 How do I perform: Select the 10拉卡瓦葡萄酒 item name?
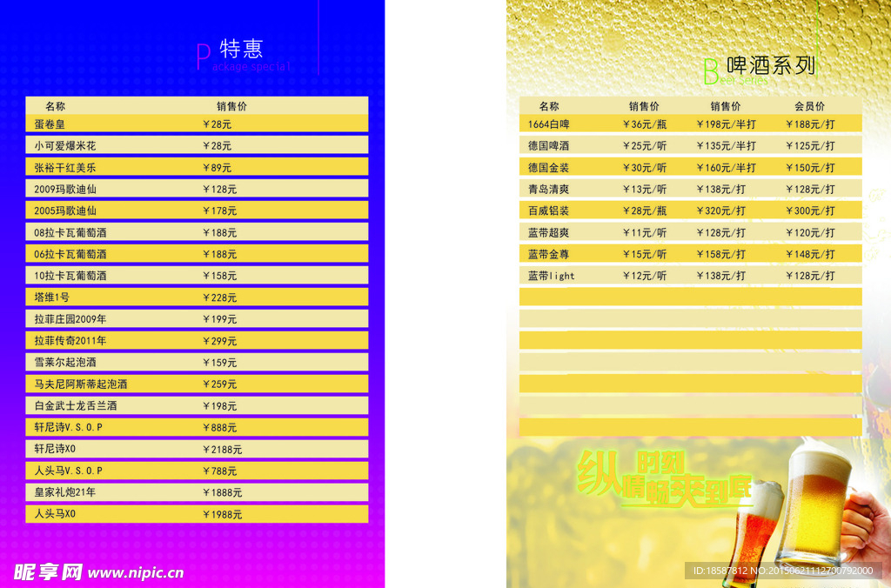[x=70, y=276]
